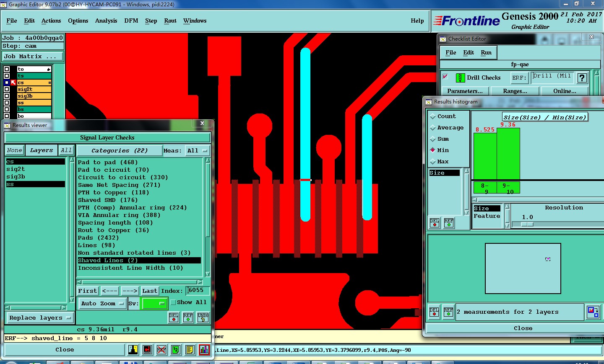This screenshot has width=604, height=364.
Task: Enable the Show All checkbox
Action: point(173,302)
